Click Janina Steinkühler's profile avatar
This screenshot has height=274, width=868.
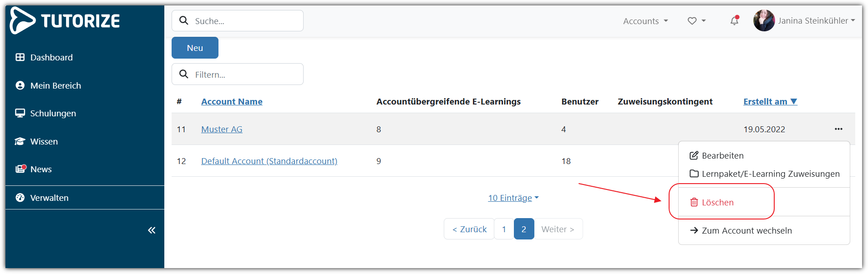[764, 21]
